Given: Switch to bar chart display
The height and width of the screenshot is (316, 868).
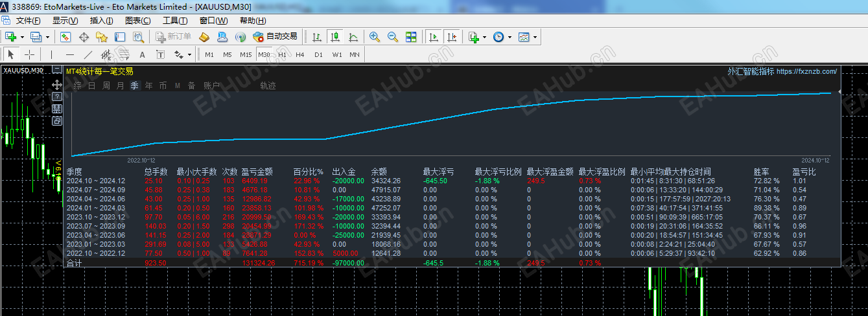Looking at the screenshot, I should (317, 37).
